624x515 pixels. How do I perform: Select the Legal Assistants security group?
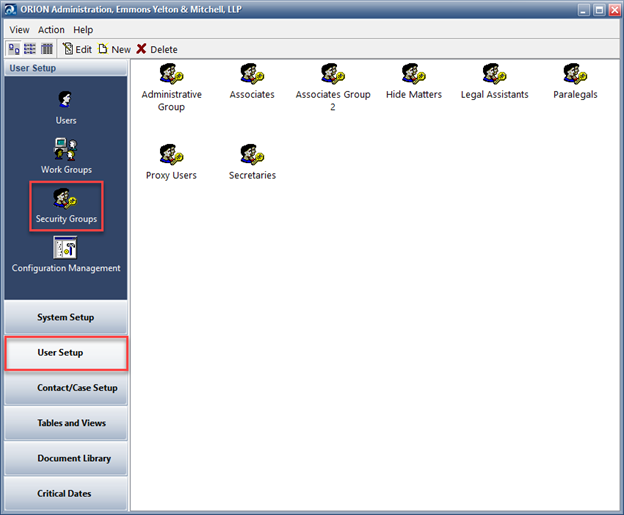point(495,82)
